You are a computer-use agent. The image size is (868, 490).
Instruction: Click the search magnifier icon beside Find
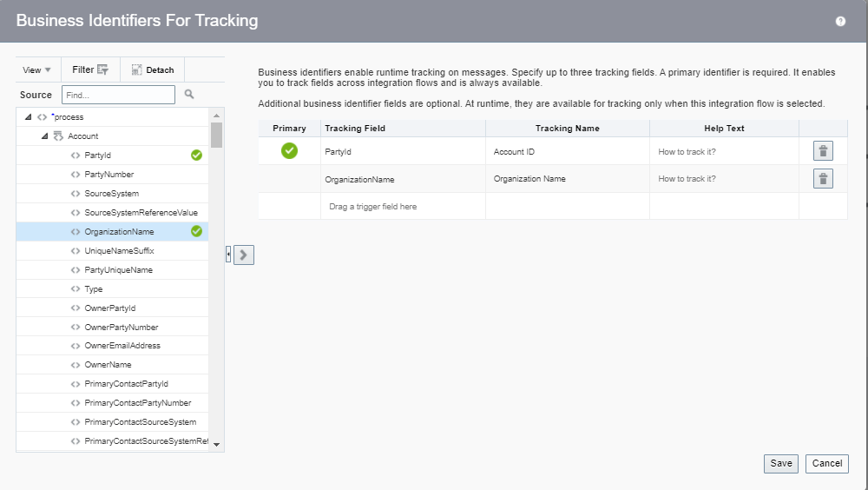click(x=188, y=94)
